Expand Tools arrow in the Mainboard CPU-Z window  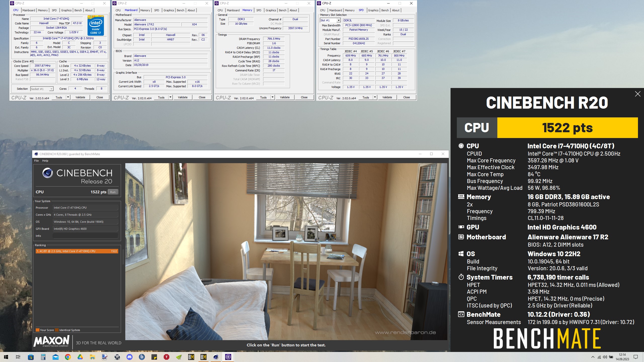click(170, 97)
